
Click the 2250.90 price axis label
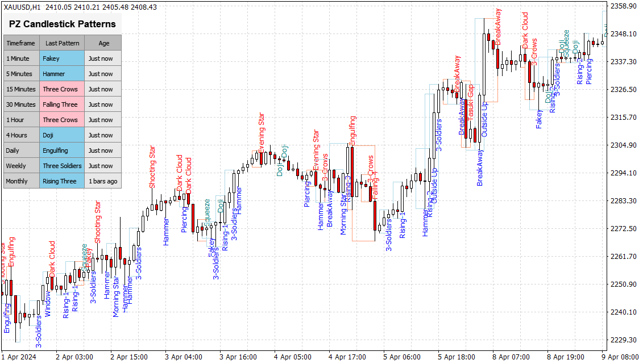click(x=623, y=284)
